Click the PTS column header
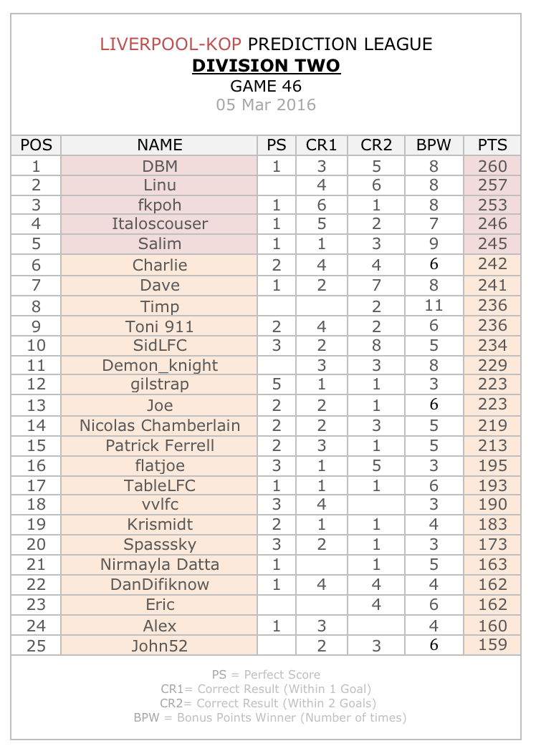The width and height of the screenshot is (536, 756). pos(492,145)
